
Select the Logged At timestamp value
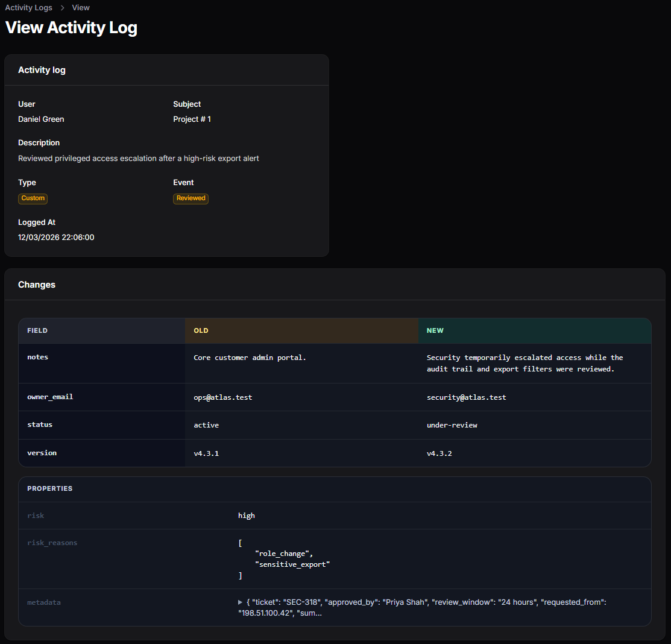click(x=56, y=237)
